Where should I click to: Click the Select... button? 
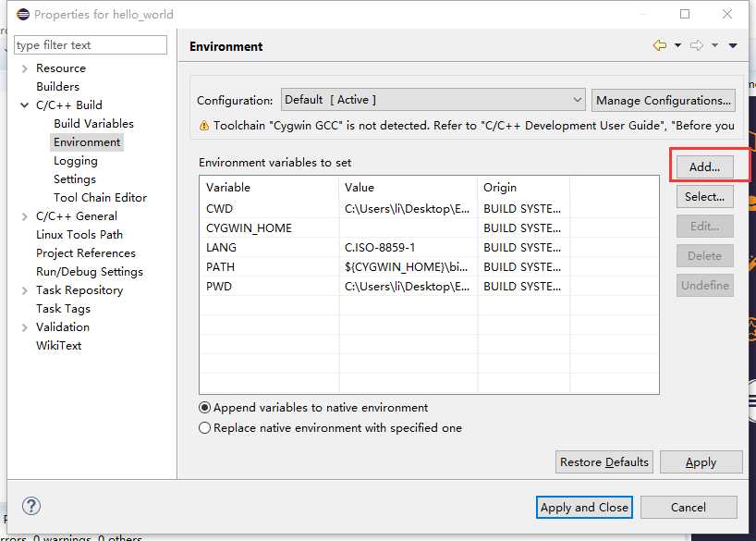click(705, 196)
